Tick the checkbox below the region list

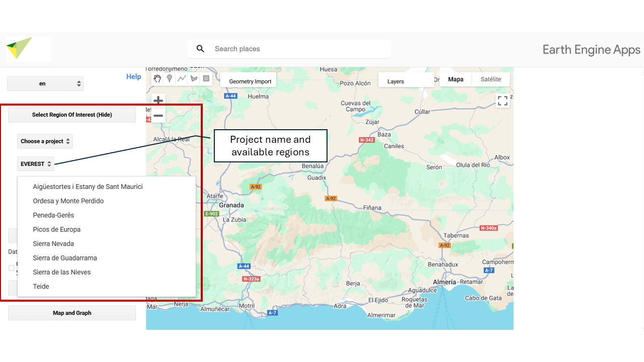(12, 268)
